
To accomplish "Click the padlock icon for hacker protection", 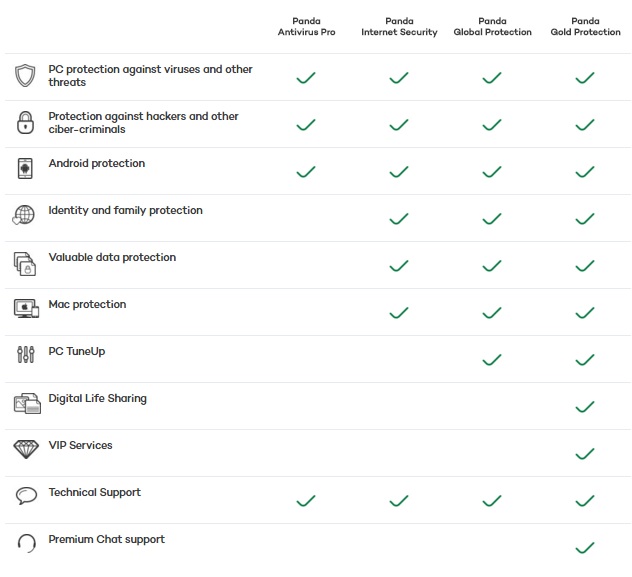I will 25,123.
